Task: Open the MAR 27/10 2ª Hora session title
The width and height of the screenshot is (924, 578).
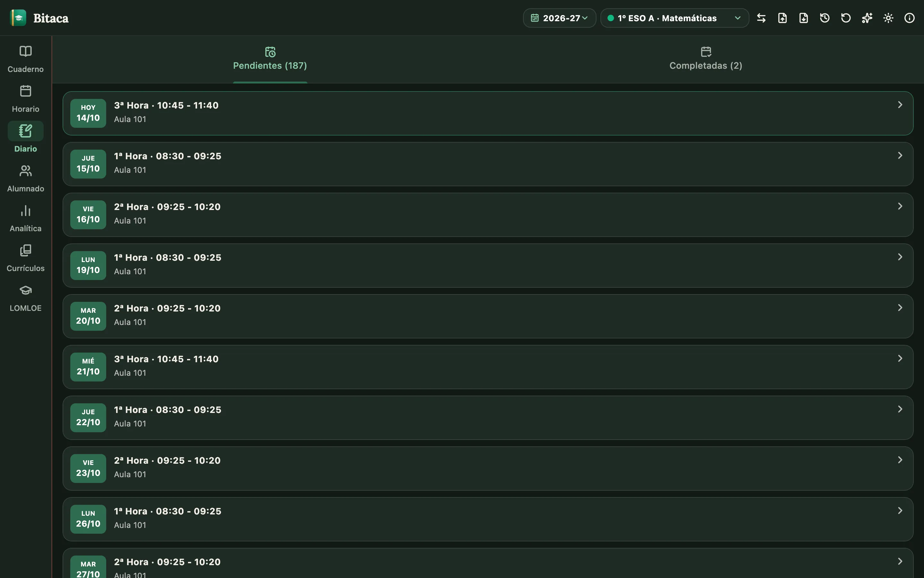Action: [x=167, y=562]
